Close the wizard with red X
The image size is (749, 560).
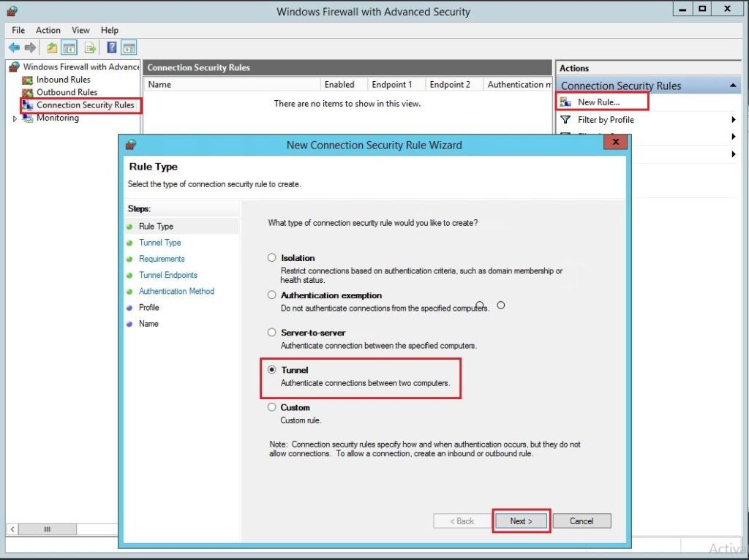(615, 142)
